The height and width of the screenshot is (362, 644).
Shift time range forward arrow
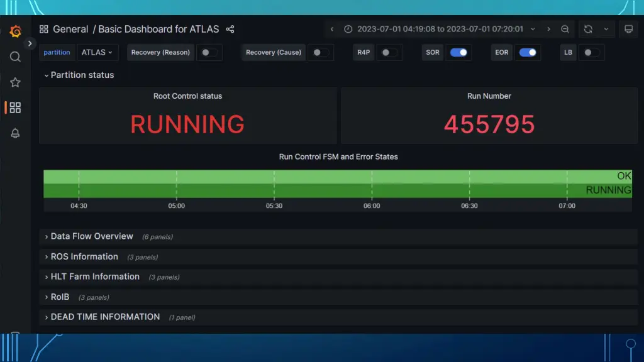(x=548, y=29)
